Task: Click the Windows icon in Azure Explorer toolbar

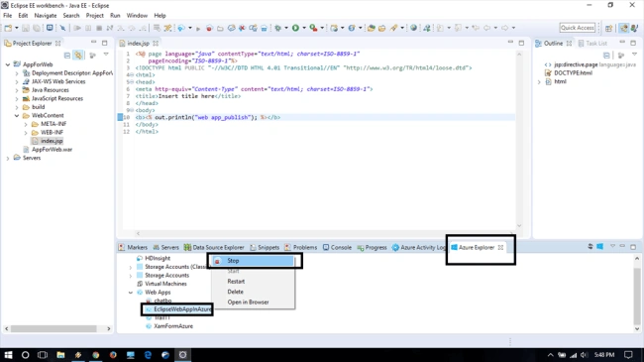Action: pos(600,246)
